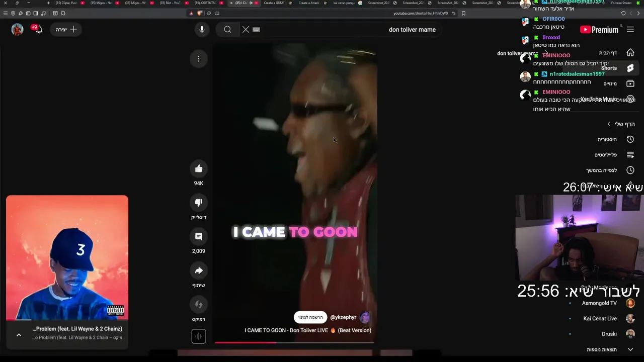
Task: Go forward with the browser arrow
Action: pyautogui.click(x=631, y=13)
